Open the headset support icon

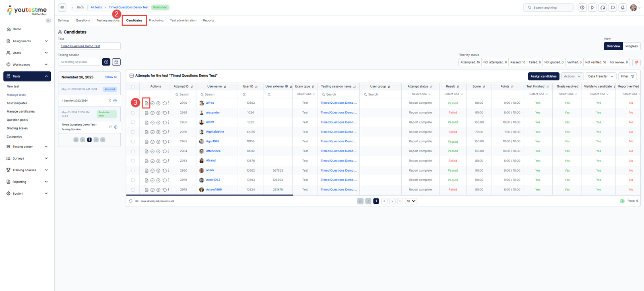[x=603, y=8]
